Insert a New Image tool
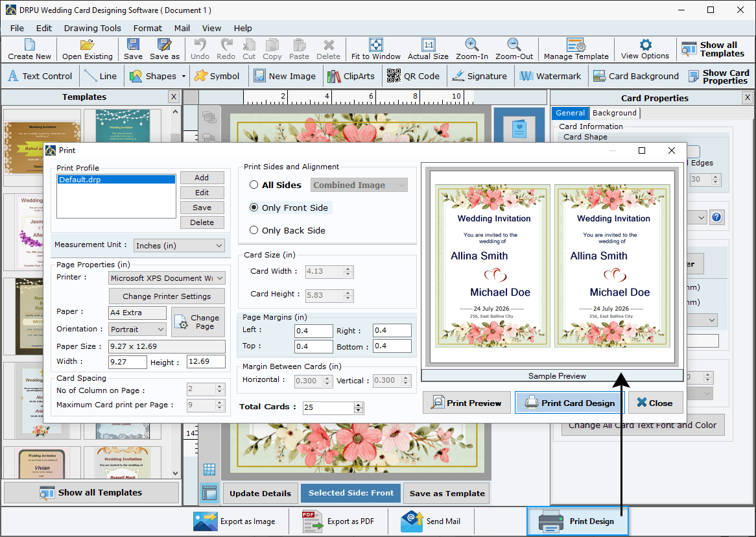Image resolution: width=756 pixels, height=537 pixels. 285,76
